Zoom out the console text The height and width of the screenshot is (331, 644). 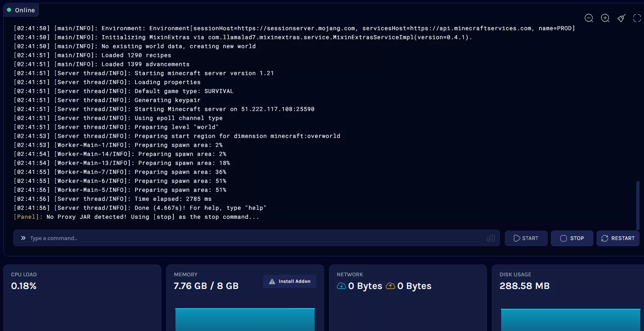coord(588,18)
